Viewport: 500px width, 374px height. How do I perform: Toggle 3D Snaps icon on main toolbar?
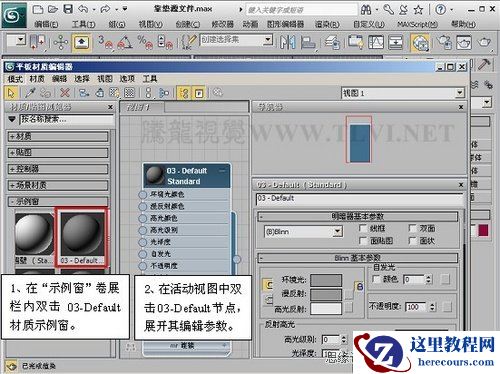(x=105, y=42)
